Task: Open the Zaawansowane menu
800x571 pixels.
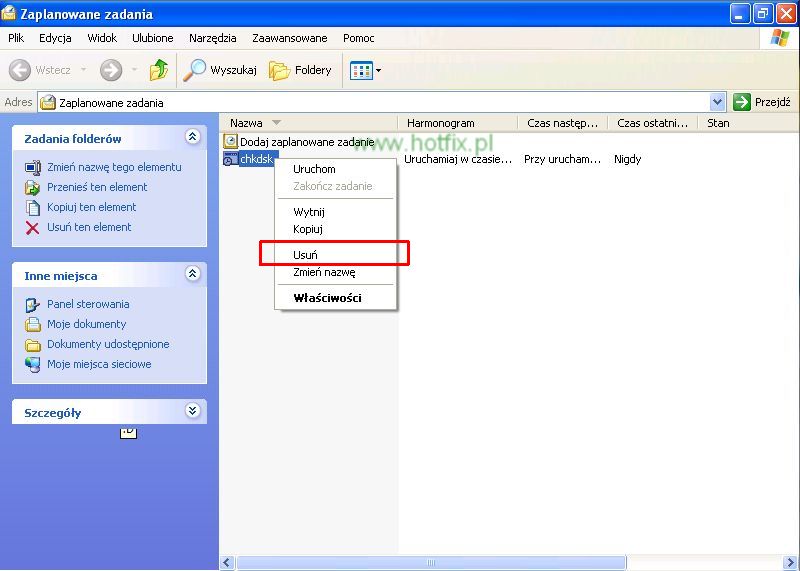Action: point(289,38)
